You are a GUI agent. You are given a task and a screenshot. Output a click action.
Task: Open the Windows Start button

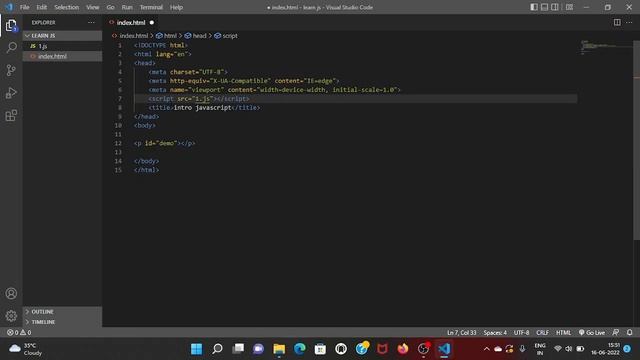click(196, 349)
